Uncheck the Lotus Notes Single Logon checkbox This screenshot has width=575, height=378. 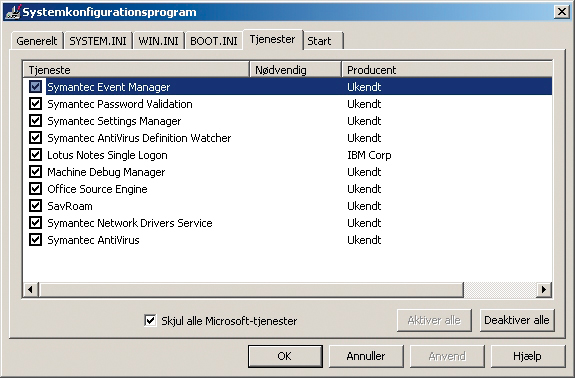[36, 155]
